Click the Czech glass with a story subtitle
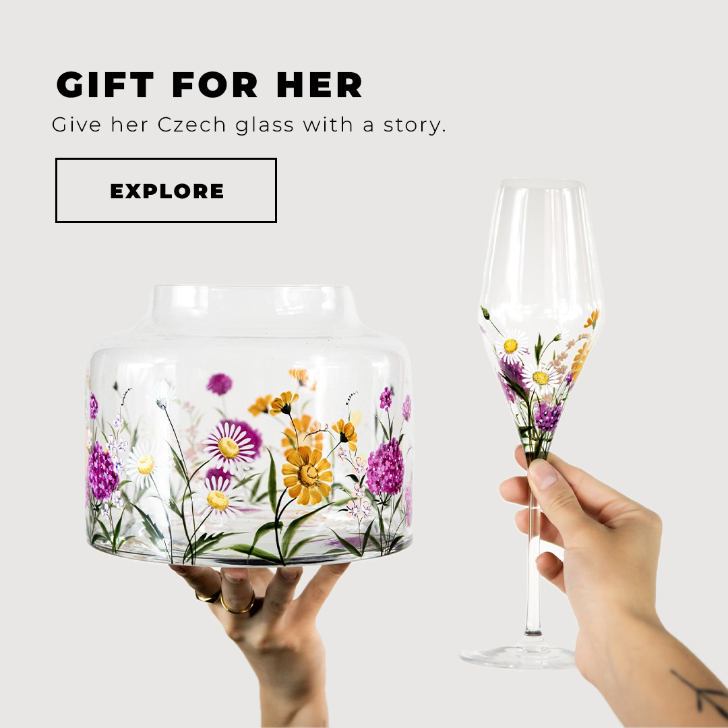728x728 pixels. [249, 125]
